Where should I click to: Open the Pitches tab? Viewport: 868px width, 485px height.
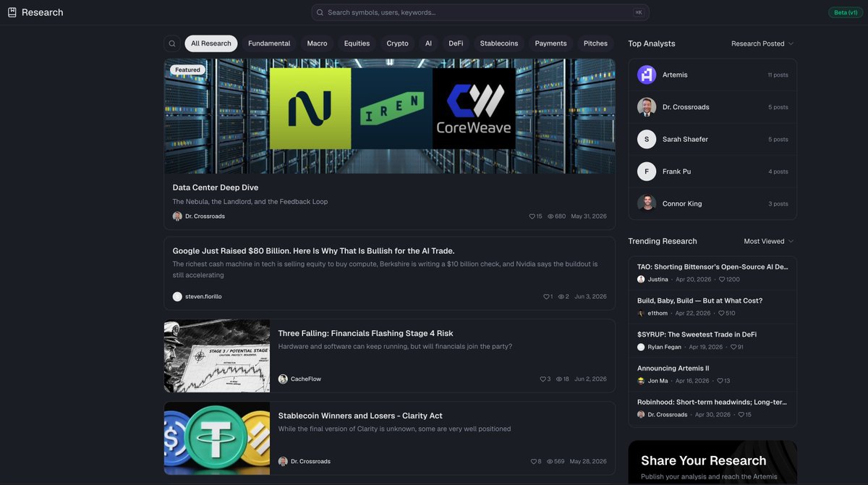click(x=595, y=43)
